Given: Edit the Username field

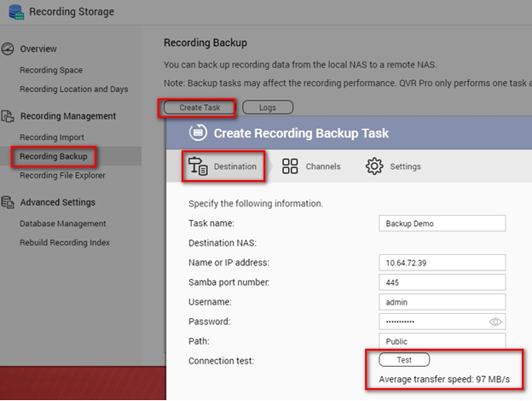Looking at the screenshot, I should tap(442, 302).
